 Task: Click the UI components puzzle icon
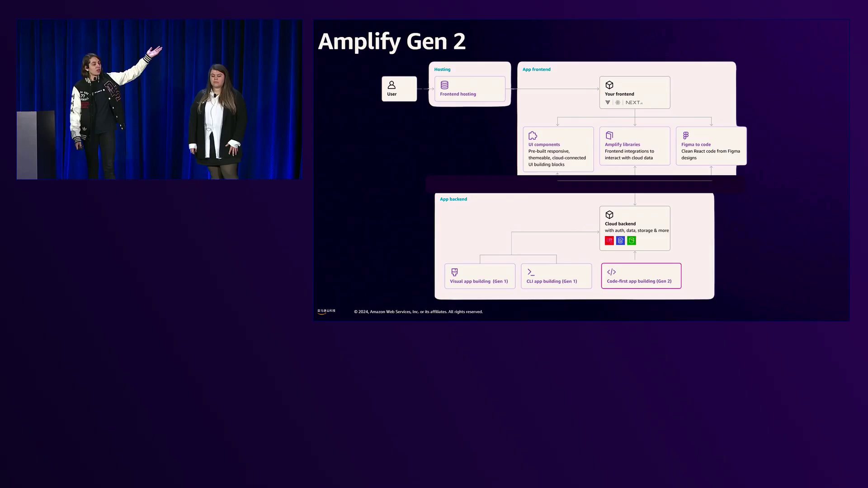click(533, 136)
